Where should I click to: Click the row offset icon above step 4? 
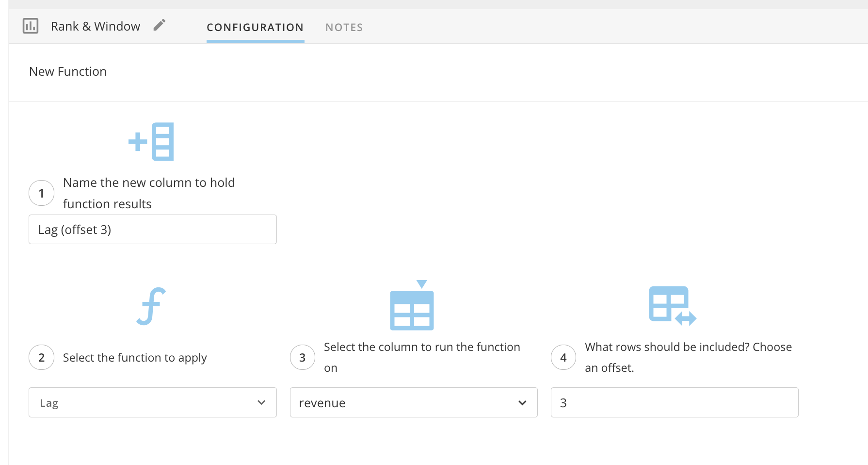pyautogui.click(x=672, y=305)
